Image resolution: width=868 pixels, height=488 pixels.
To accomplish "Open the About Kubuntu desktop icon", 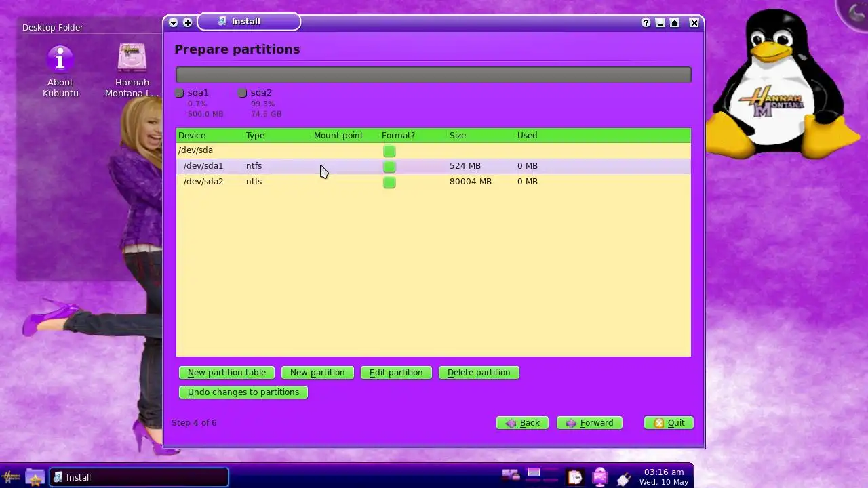I will (60, 71).
